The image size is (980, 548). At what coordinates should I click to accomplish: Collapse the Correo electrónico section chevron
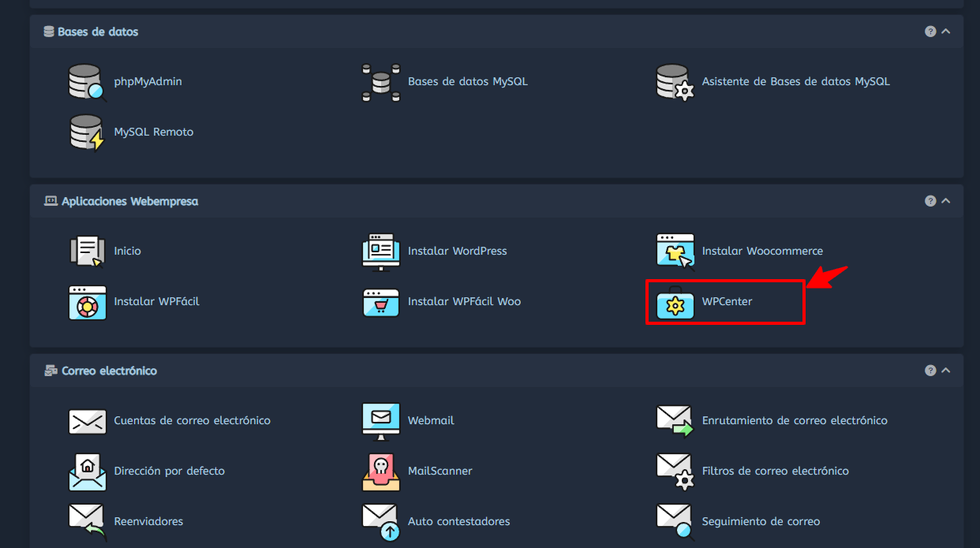(946, 371)
